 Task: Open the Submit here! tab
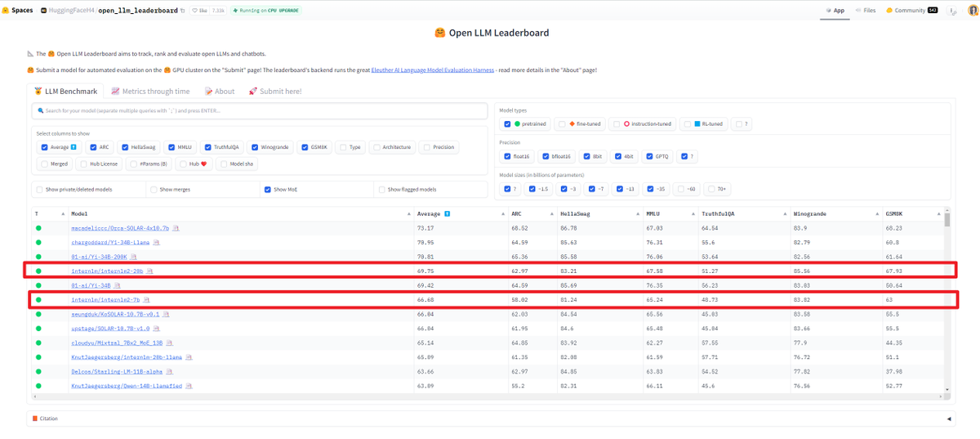pyautogui.click(x=275, y=92)
